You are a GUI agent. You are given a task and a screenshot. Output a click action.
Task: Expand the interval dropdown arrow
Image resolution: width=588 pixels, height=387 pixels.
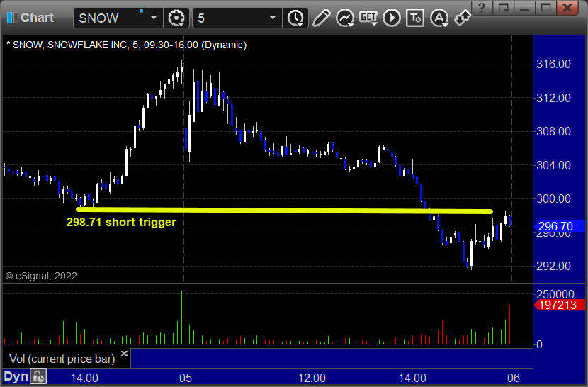[x=273, y=18]
